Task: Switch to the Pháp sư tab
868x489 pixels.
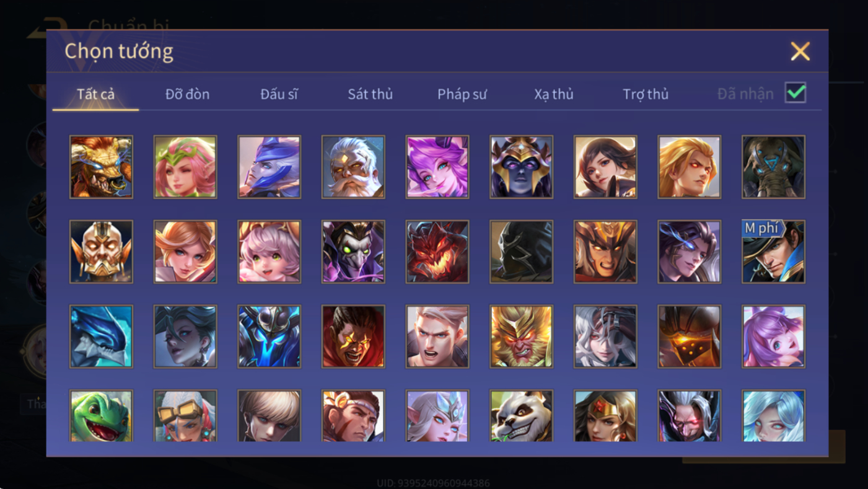Action: click(x=462, y=94)
